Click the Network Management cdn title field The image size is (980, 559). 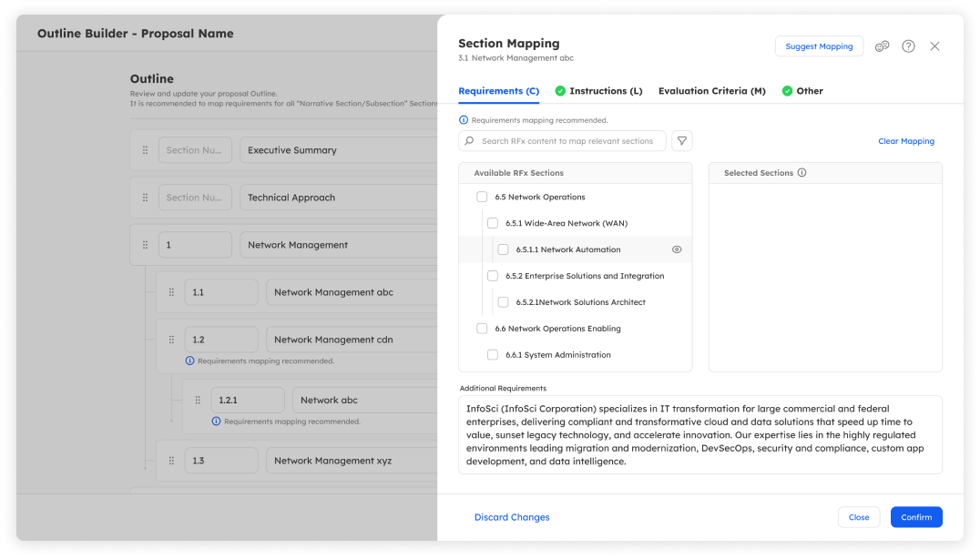352,340
